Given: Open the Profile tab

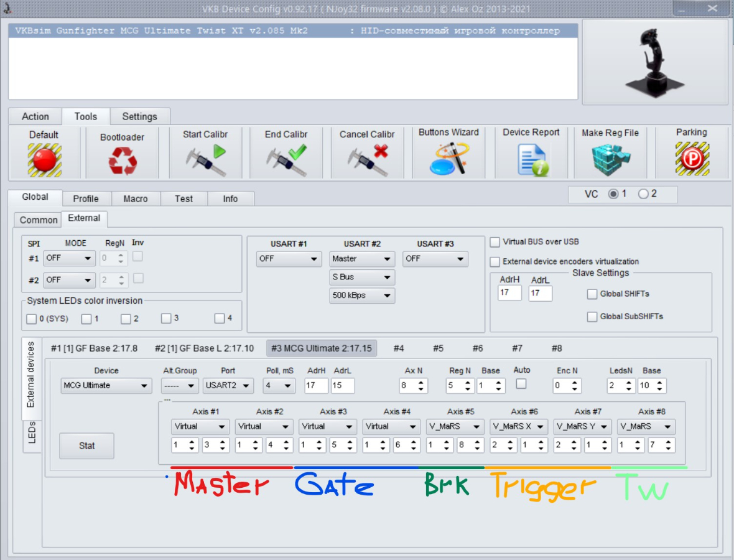Looking at the screenshot, I should point(86,199).
